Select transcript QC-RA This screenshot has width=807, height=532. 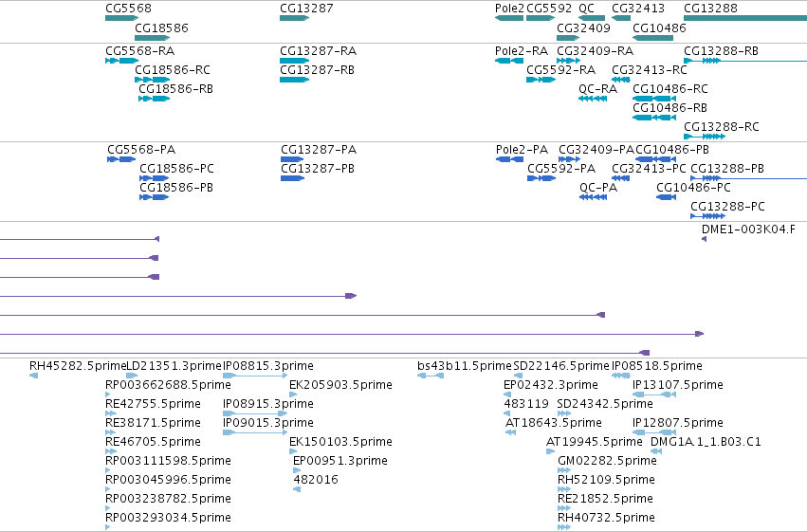[x=593, y=99]
